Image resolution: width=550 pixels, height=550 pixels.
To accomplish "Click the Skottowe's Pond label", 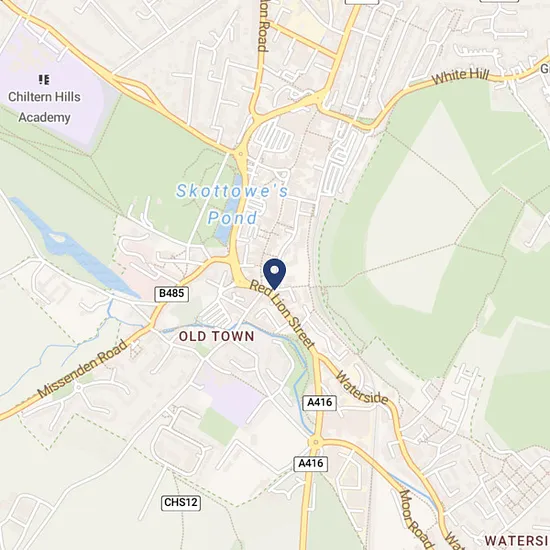I will pos(232,204).
